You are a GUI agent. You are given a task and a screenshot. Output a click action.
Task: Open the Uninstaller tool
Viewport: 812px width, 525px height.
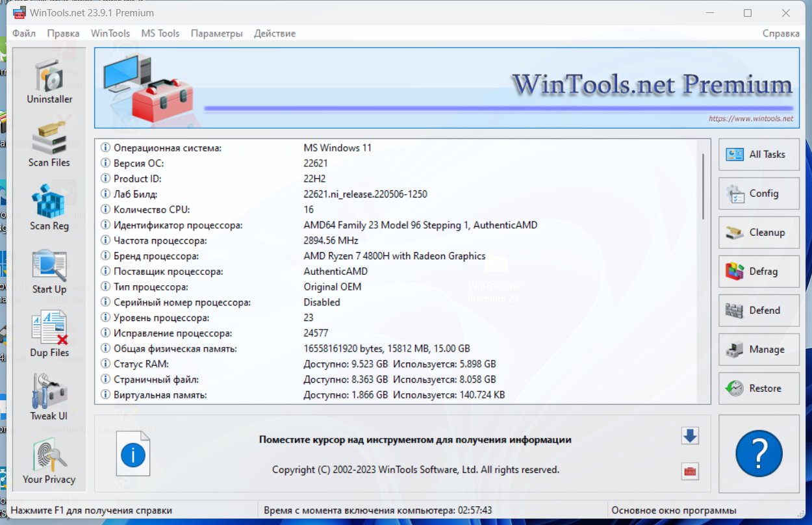click(49, 81)
